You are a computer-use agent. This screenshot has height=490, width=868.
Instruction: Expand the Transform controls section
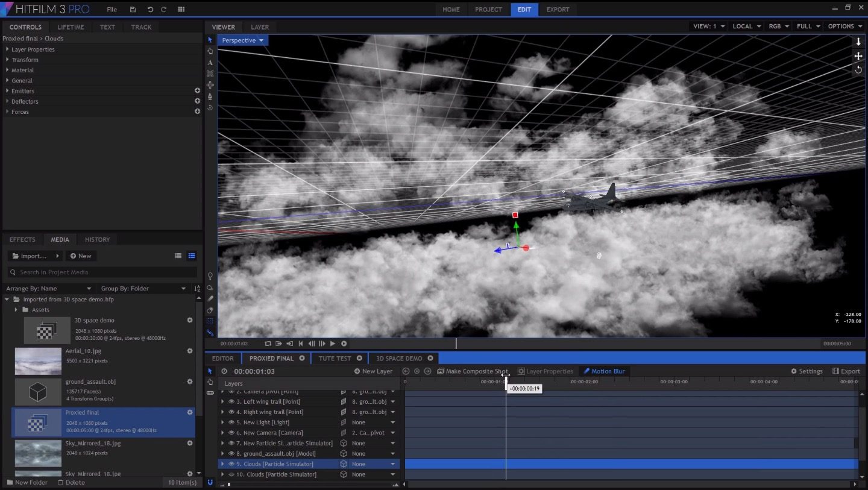(7, 60)
